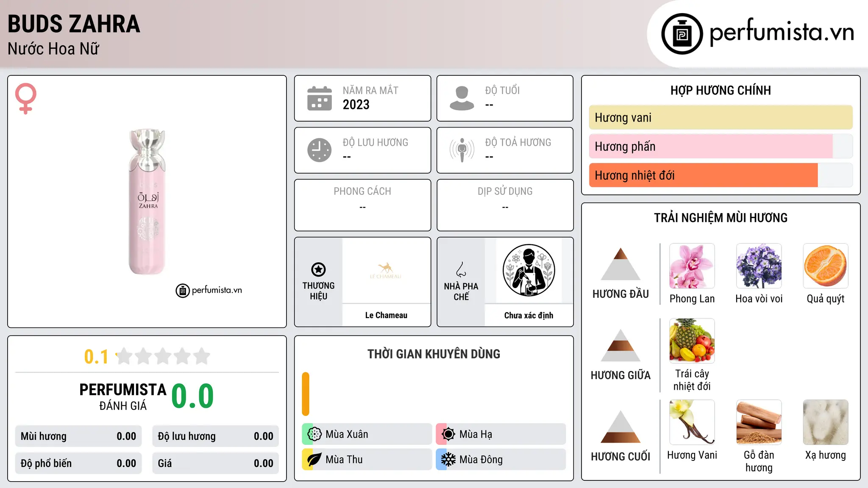Click the perfumista.vn bottle logo icon in header
This screenshot has width=868, height=488.
click(x=682, y=34)
